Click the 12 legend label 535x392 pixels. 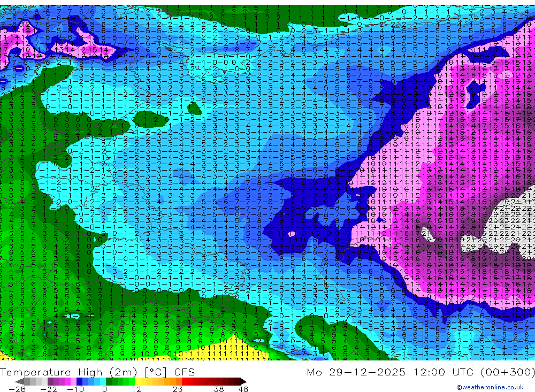tap(136, 389)
